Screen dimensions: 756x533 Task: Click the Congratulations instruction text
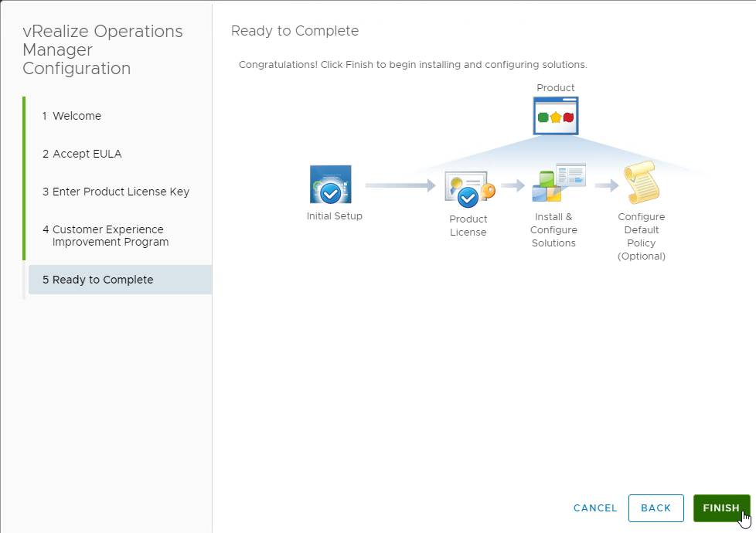(413, 65)
